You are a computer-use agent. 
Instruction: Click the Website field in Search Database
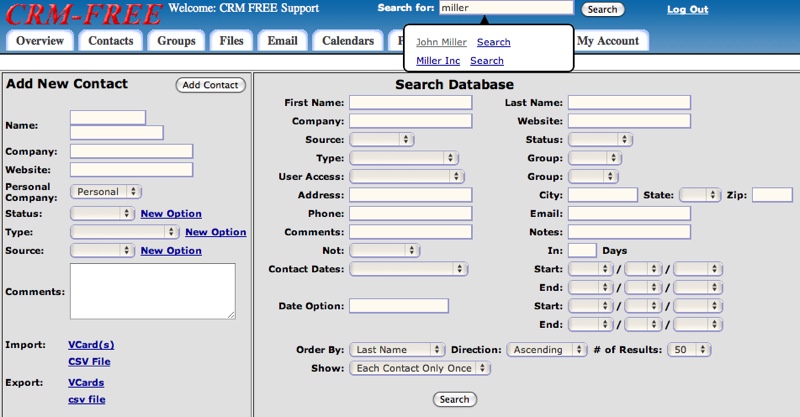pos(630,121)
